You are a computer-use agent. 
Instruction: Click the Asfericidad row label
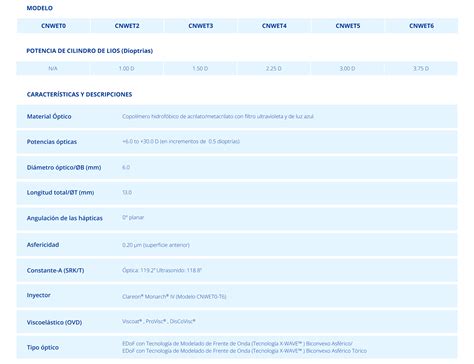click(43, 245)
